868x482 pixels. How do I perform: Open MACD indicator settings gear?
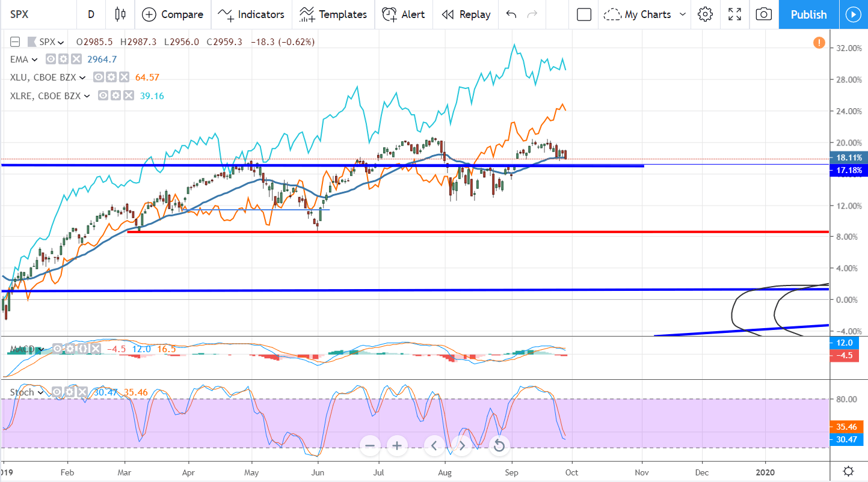point(72,349)
